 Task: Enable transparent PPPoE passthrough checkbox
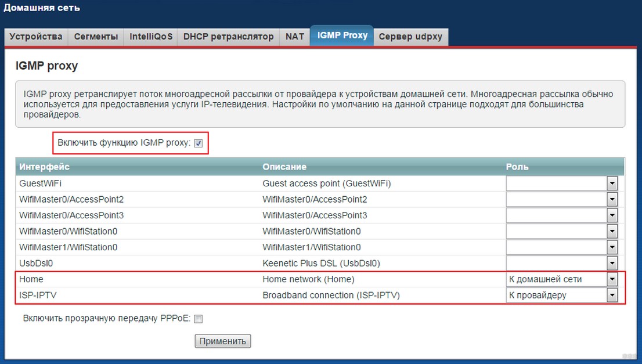(199, 319)
